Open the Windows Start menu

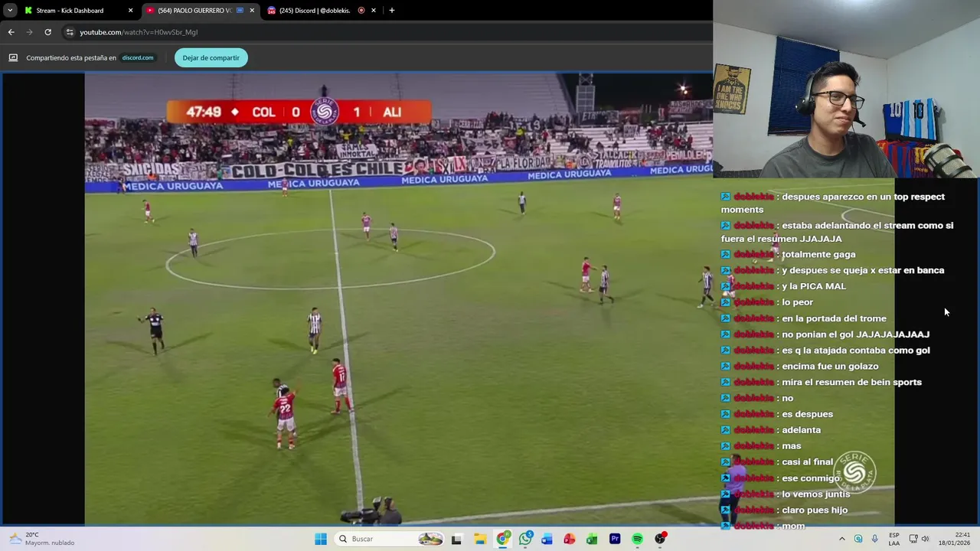(x=321, y=539)
